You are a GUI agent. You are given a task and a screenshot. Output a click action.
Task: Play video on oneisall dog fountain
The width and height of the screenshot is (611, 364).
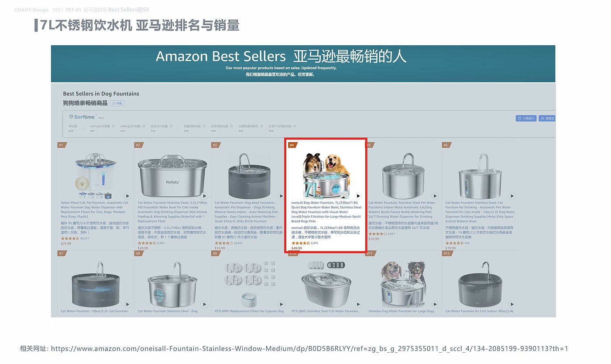coord(358,196)
